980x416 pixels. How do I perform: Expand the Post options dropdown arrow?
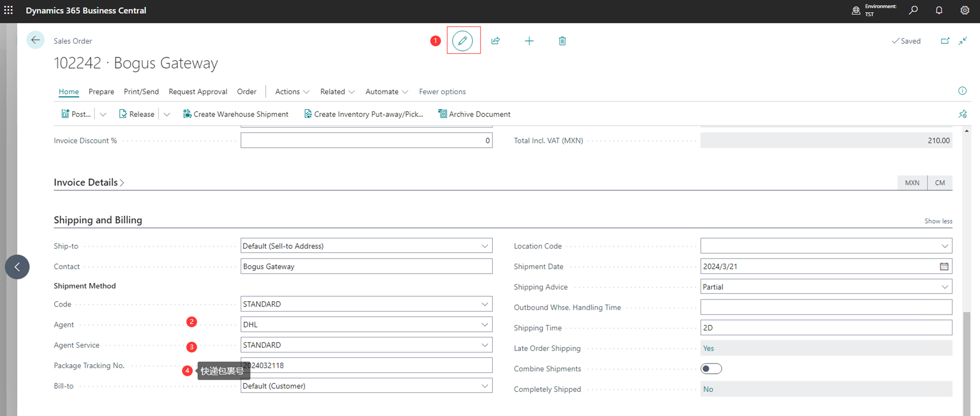point(103,114)
